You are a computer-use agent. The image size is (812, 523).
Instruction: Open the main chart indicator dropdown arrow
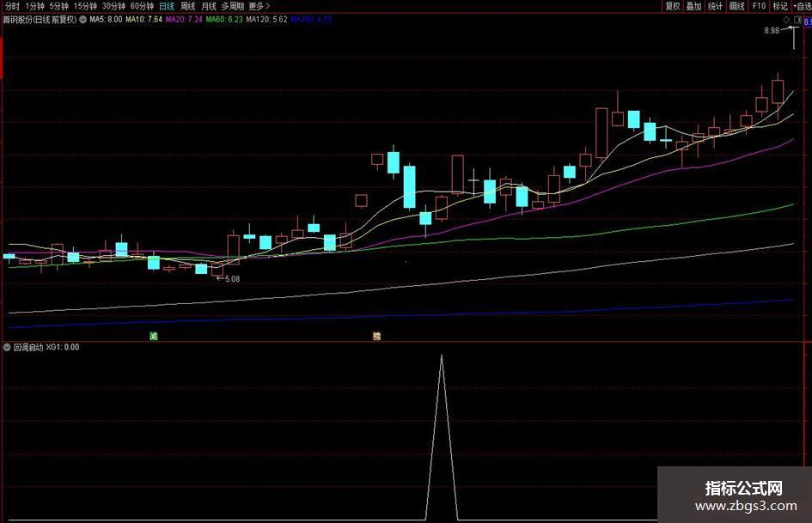(x=82, y=20)
